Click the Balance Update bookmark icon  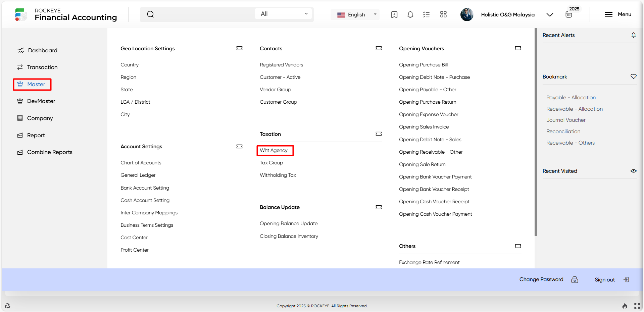[379, 207]
